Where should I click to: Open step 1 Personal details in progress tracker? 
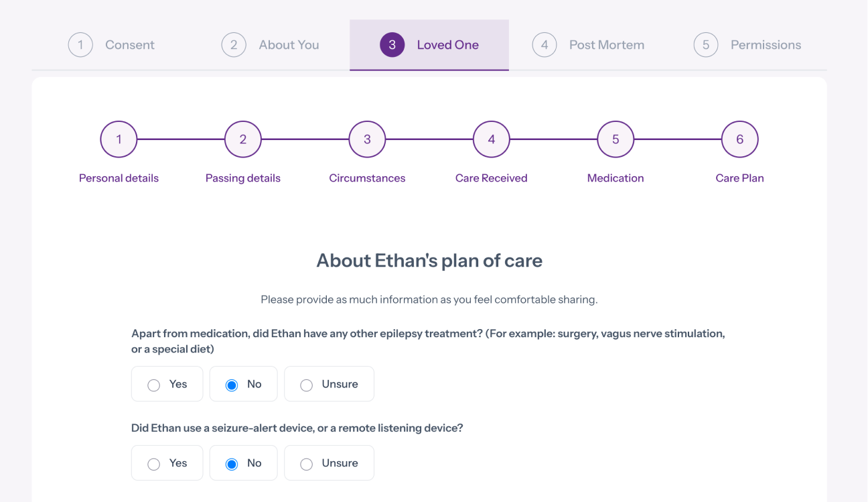tap(119, 139)
